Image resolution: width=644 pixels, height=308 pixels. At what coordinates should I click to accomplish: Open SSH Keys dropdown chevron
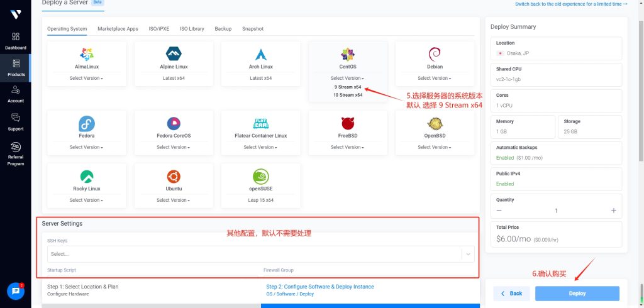tap(468, 254)
